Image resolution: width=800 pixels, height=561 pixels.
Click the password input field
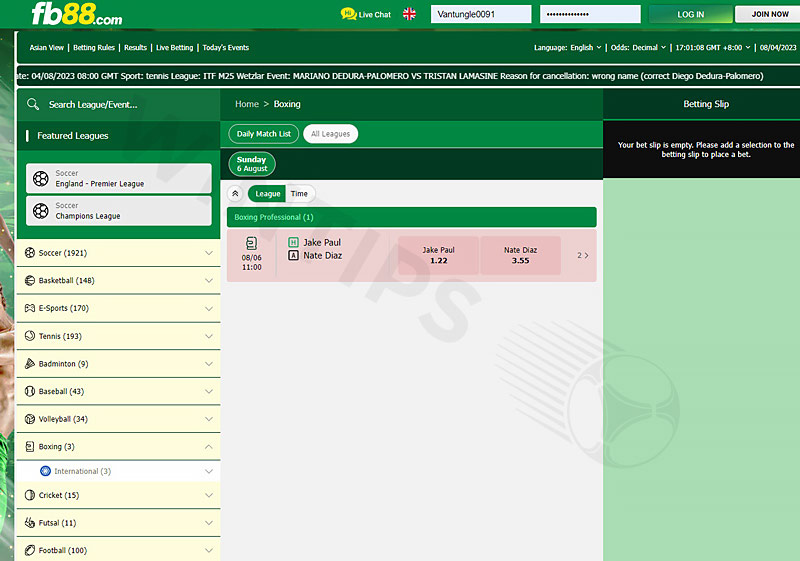[590, 14]
